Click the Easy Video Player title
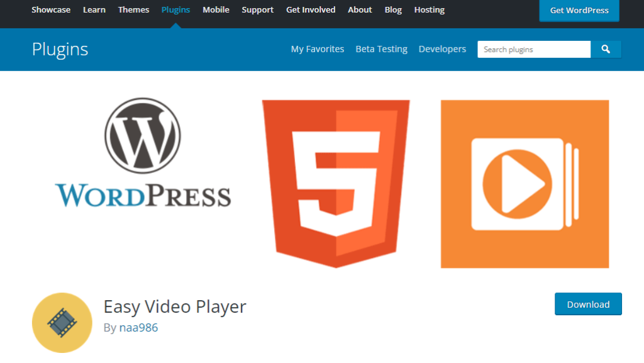Viewport: 644px width, 363px height. 175,307
